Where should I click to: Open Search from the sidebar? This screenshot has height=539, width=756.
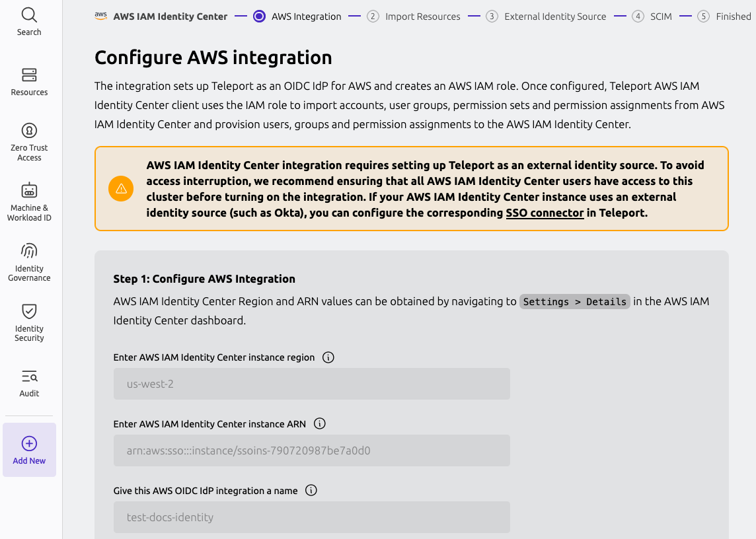29,20
